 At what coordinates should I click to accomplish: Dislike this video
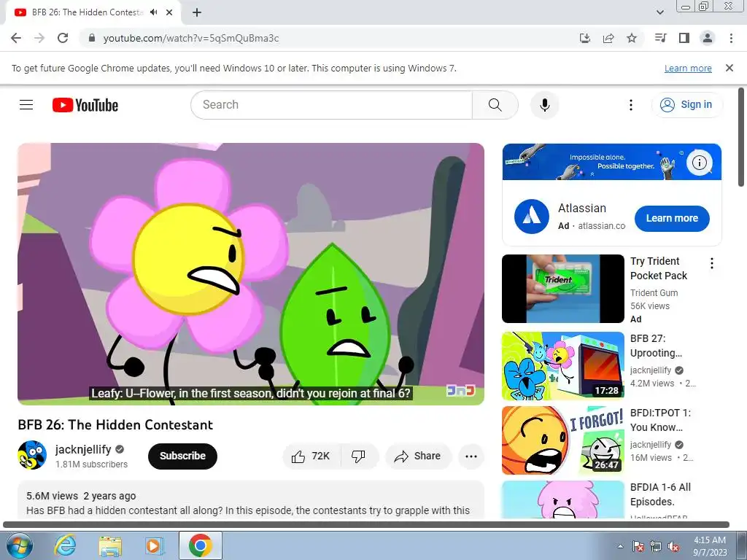(359, 456)
